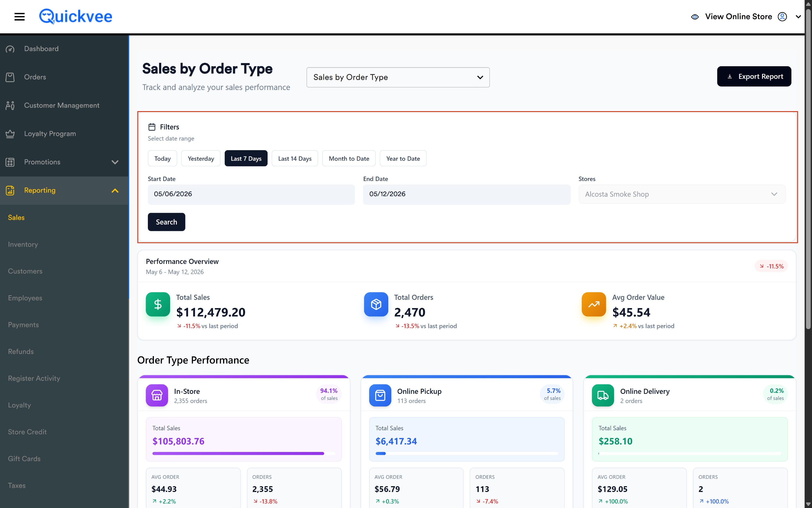Select the Last 14 Days range
Image resolution: width=812 pixels, height=508 pixels.
tap(295, 158)
